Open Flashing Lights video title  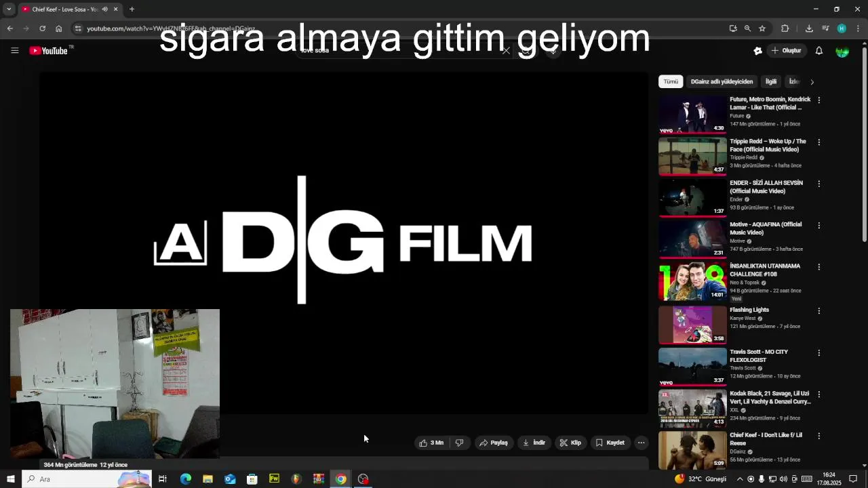tap(749, 310)
